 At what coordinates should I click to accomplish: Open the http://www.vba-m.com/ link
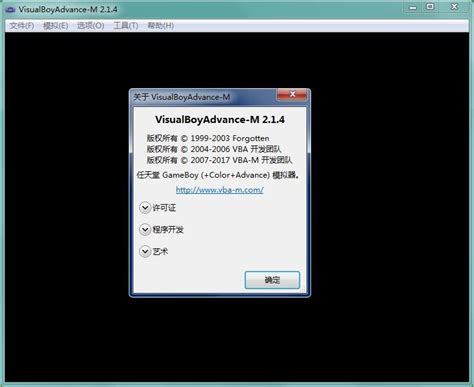coord(220,190)
